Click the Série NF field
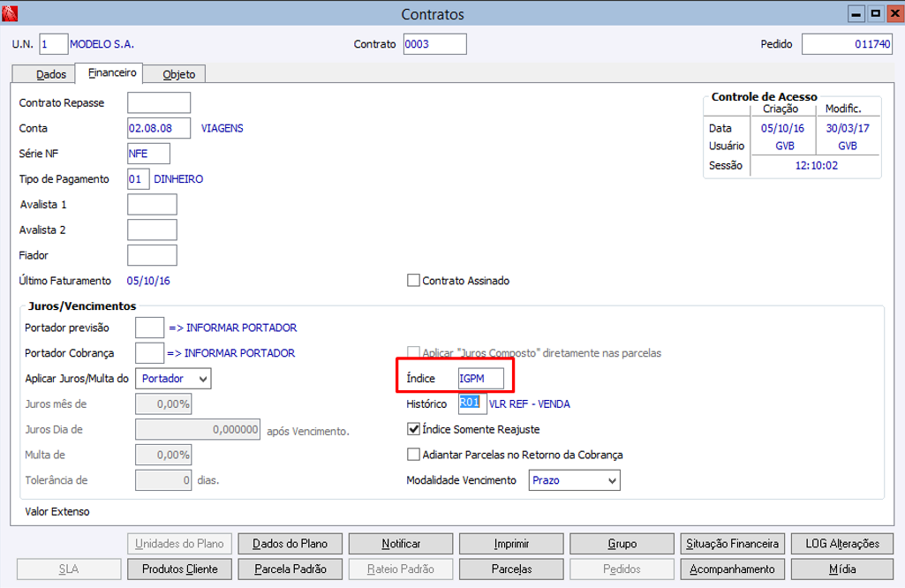This screenshot has width=905, height=588. tap(149, 154)
